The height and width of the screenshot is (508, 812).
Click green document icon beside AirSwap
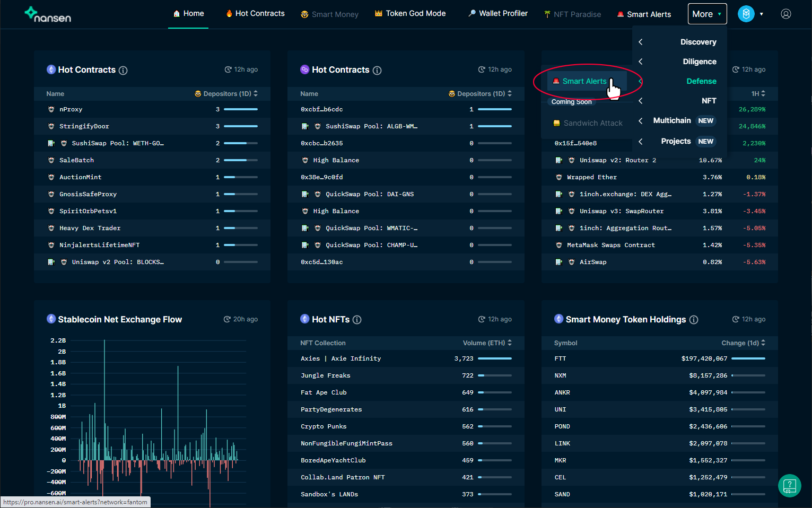[559, 262]
